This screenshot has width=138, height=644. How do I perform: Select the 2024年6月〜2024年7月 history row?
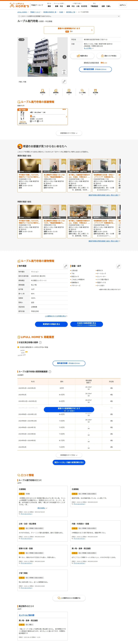69,428
